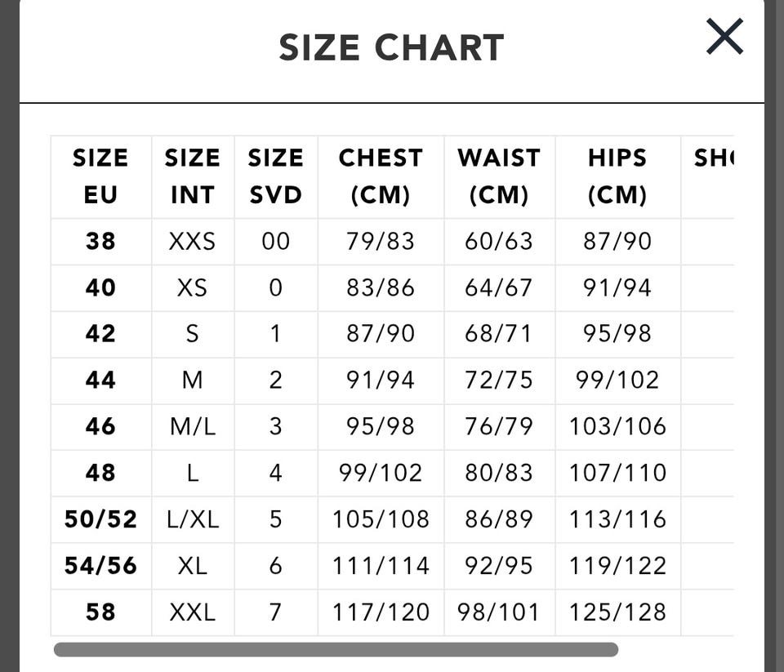Select waist measurement 72/75 cell
This screenshot has height=672, width=784.
tap(499, 380)
